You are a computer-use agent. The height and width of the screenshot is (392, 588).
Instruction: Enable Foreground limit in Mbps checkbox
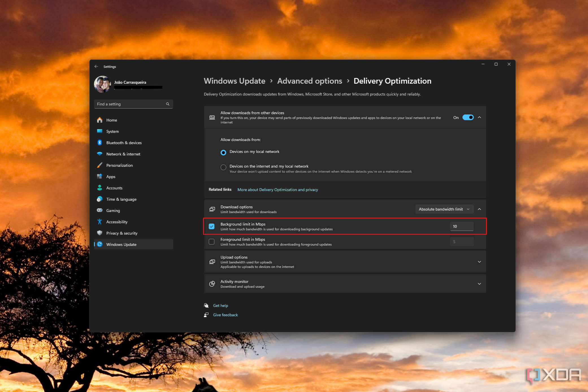tap(211, 241)
